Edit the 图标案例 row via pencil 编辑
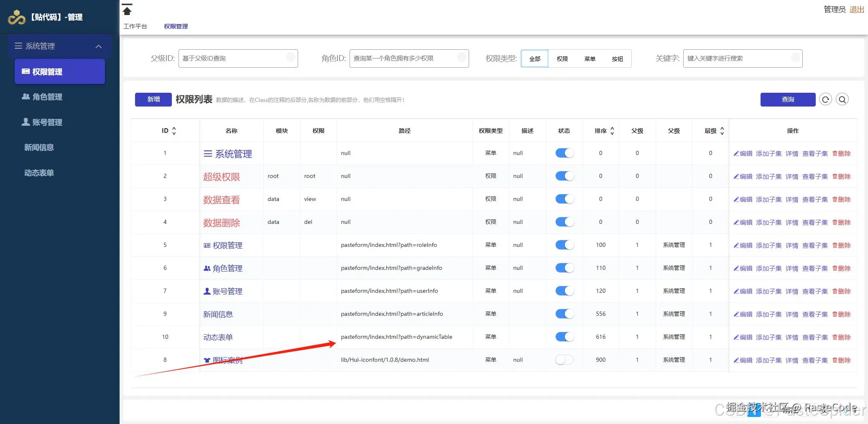Screen dimensions: 868x424 coord(743,361)
